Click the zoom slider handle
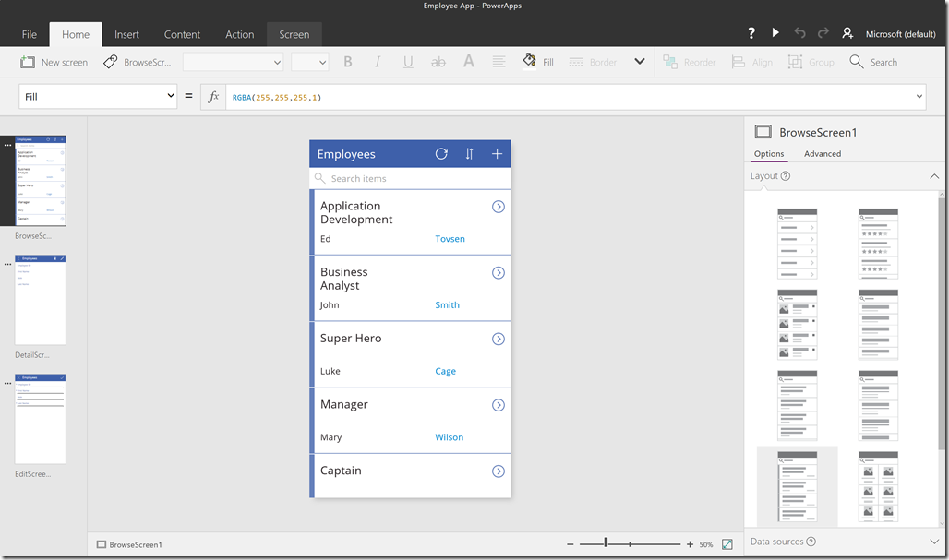 [x=606, y=543]
